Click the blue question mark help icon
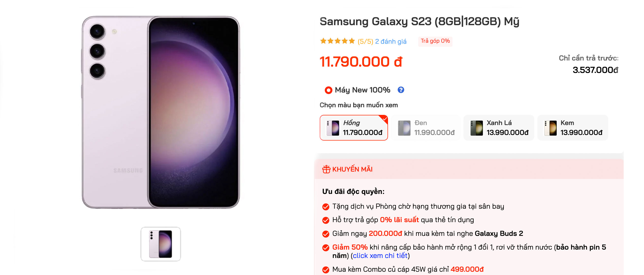Image resolution: width=644 pixels, height=275 pixels. [x=401, y=90]
